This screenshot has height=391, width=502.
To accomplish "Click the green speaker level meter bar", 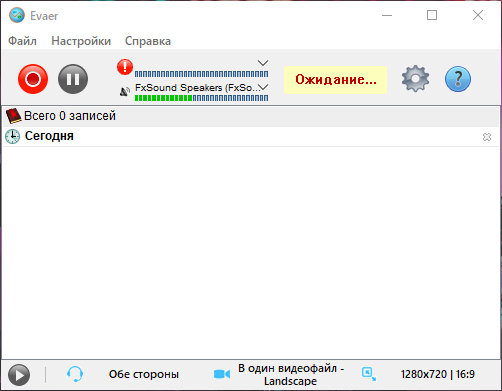I will [201, 98].
